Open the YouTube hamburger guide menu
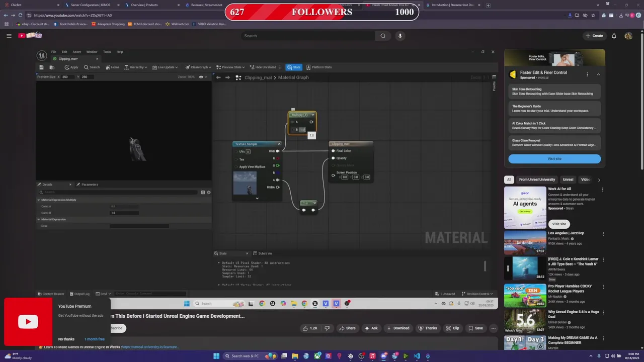The width and height of the screenshot is (644, 362). tap(9, 36)
